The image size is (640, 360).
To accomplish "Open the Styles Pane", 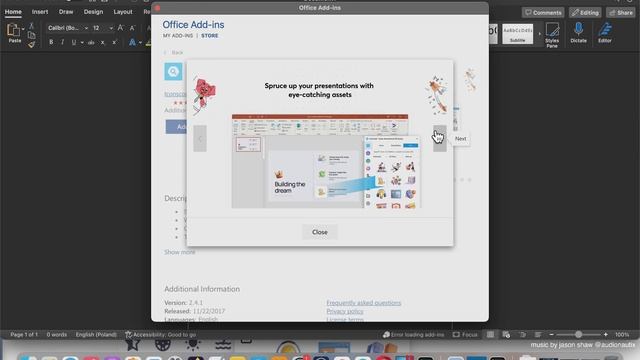I will tap(552, 35).
